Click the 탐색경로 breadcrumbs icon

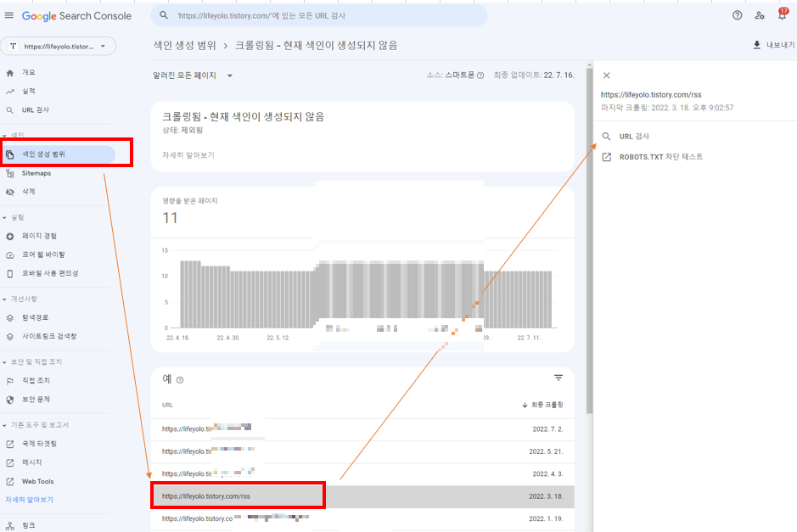point(9,317)
